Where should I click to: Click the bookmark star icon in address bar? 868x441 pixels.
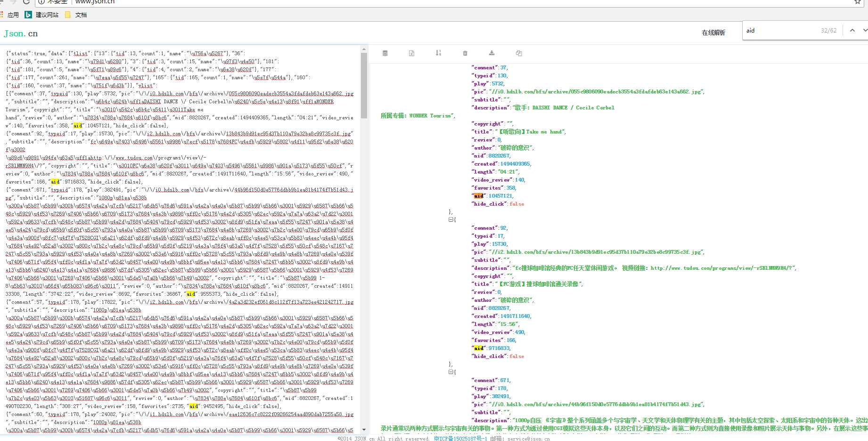point(858,2)
